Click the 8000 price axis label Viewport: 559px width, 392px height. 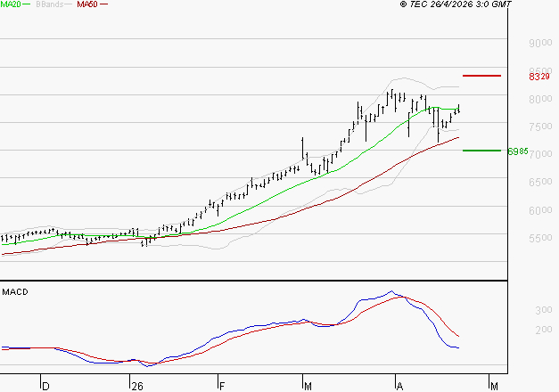(540, 99)
